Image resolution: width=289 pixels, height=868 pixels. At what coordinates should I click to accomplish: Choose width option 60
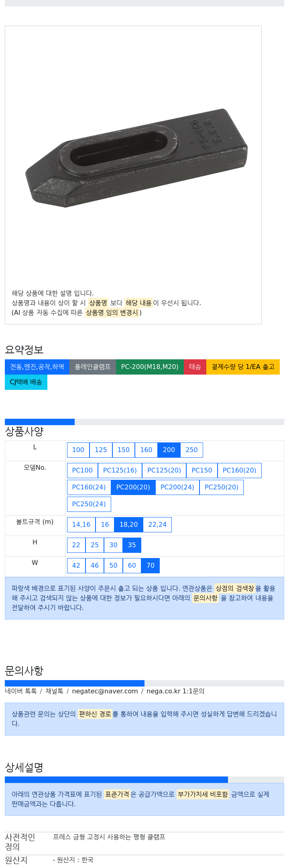pyautogui.click(x=132, y=566)
